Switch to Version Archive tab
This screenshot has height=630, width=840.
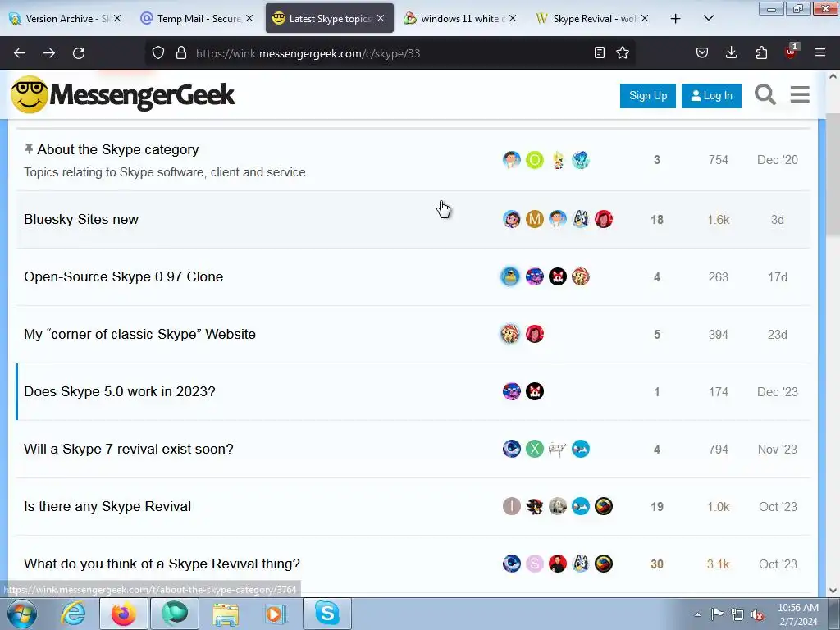(x=65, y=19)
